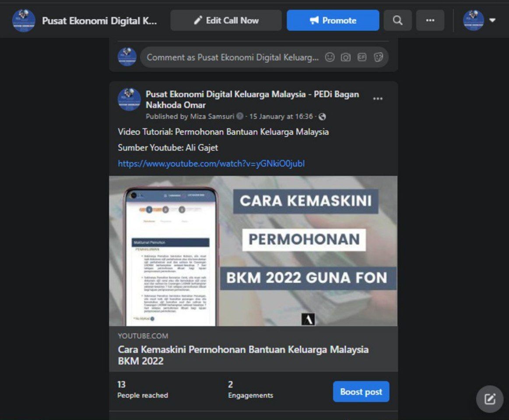The image size is (509, 420).
Task: Open post options three-dot menu
Action: [x=378, y=99]
